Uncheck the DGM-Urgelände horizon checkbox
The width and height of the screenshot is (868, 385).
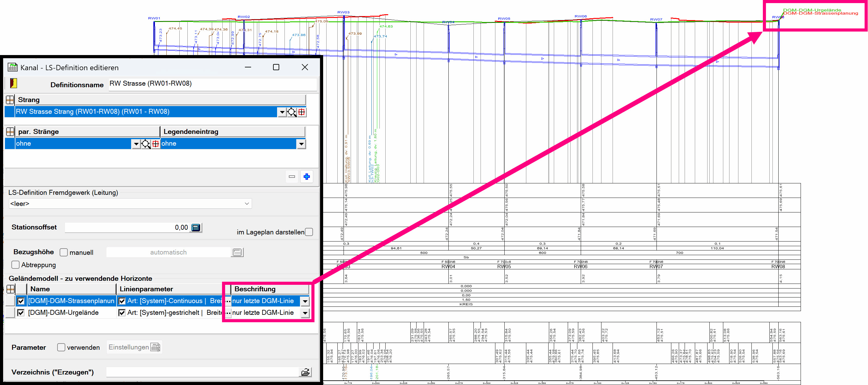[21, 313]
